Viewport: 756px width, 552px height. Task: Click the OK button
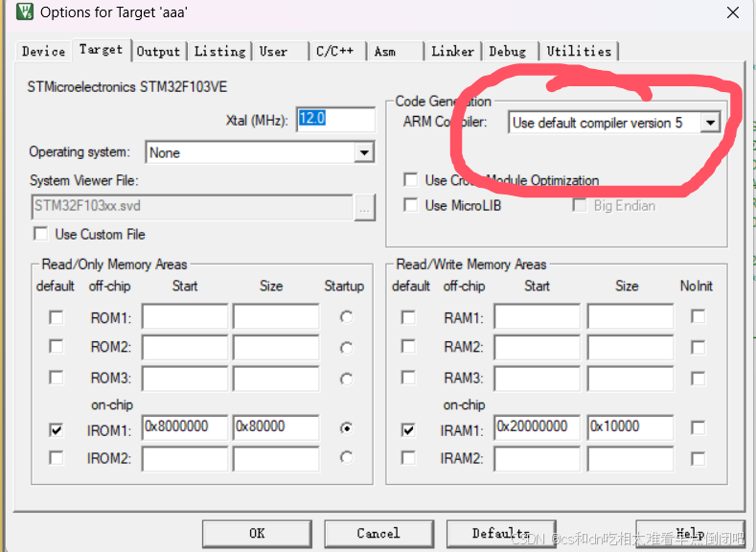pos(257,533)
